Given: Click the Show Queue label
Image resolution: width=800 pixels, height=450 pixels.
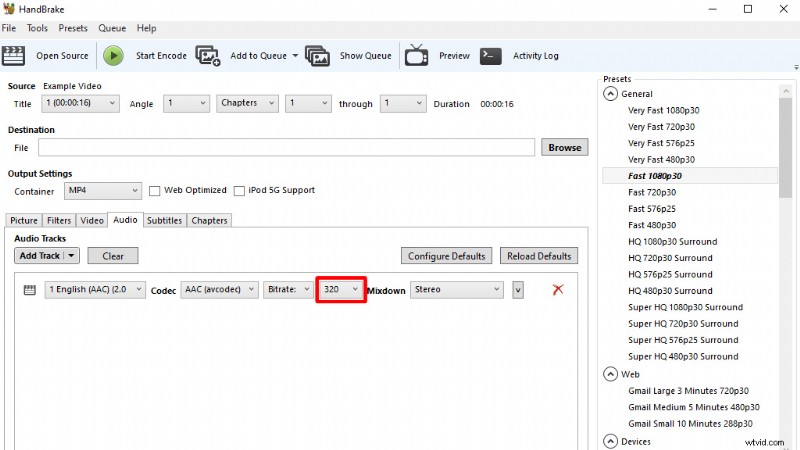Looking at the screenshot, I should click(x=366, y=56).
